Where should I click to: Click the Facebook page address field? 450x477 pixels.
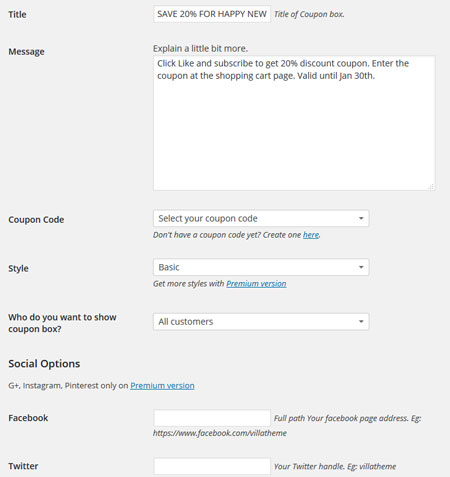[212, 418]
